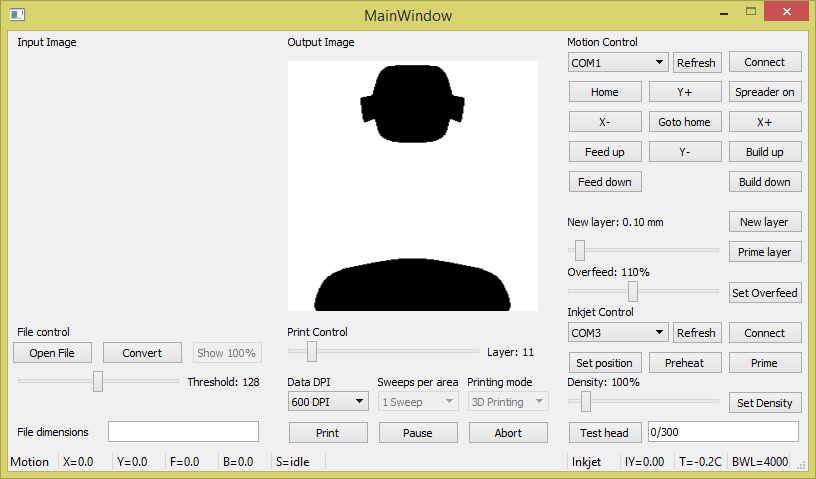
Task: Click the Open File button
Action: pyautogui.click(x=52, y=353)
